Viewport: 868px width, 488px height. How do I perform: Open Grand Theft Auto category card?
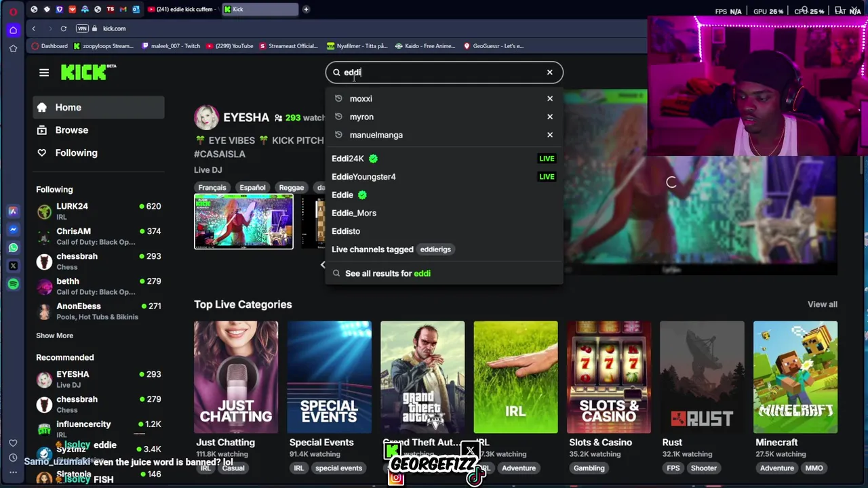(x=422, y=377)
